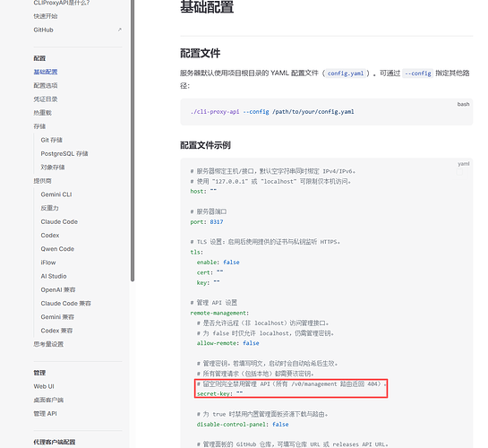Click the ./cli-proxy-api command line in bash block
This screenshot has height=448, width=488.
272,112
